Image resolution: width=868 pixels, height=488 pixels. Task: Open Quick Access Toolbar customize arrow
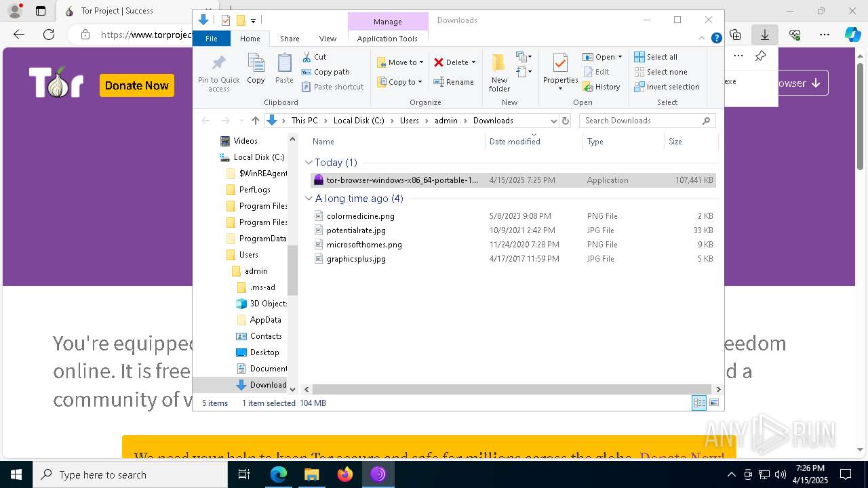click(253, 21)
